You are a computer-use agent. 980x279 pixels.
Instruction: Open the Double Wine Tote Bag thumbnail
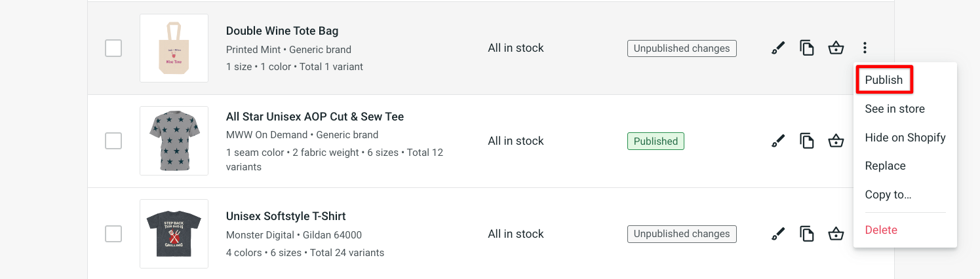pos(174,48)
